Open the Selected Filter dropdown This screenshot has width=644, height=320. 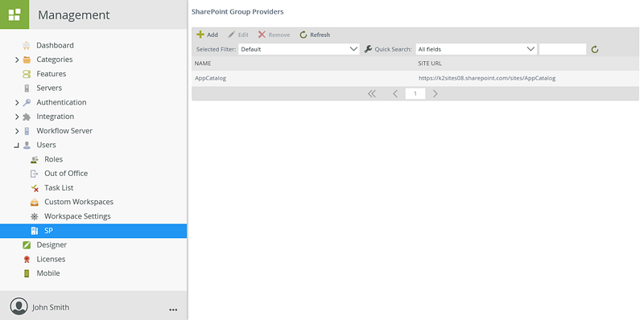click(299, 49)
